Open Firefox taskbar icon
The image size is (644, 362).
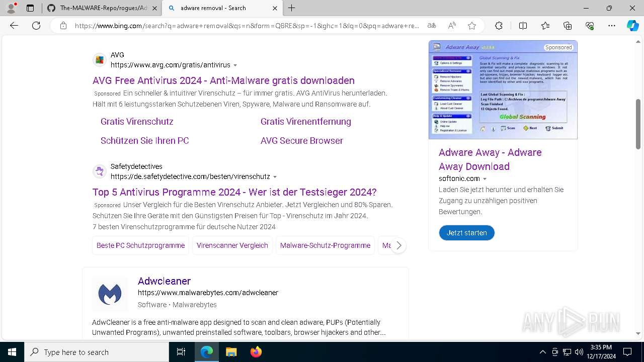(256, 352)
